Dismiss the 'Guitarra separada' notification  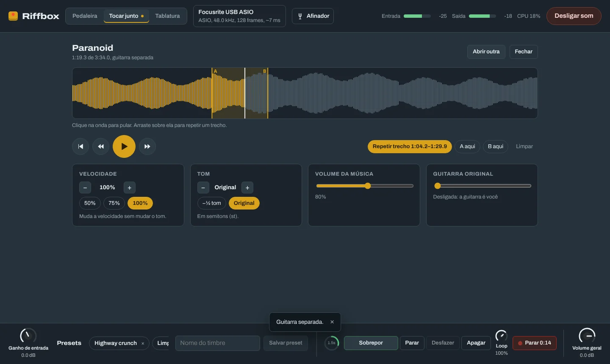[332, 322]
